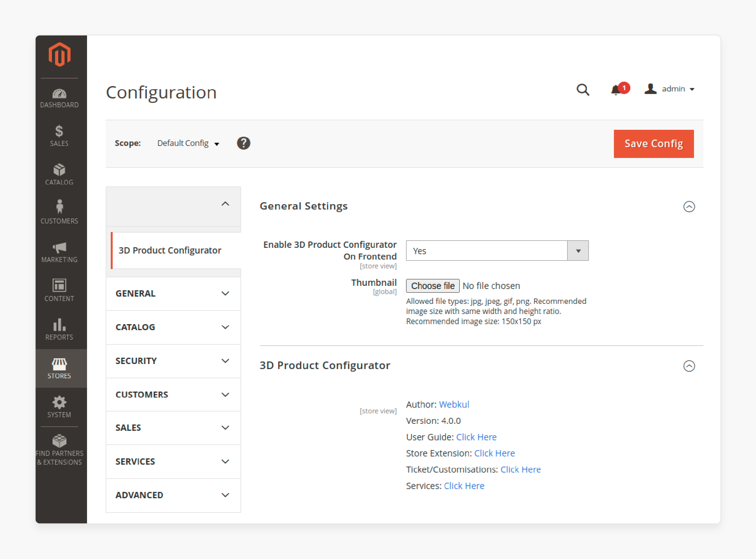Screen dimensions: 756x559
Task: Click the Configuration page title
Action: 161,92
